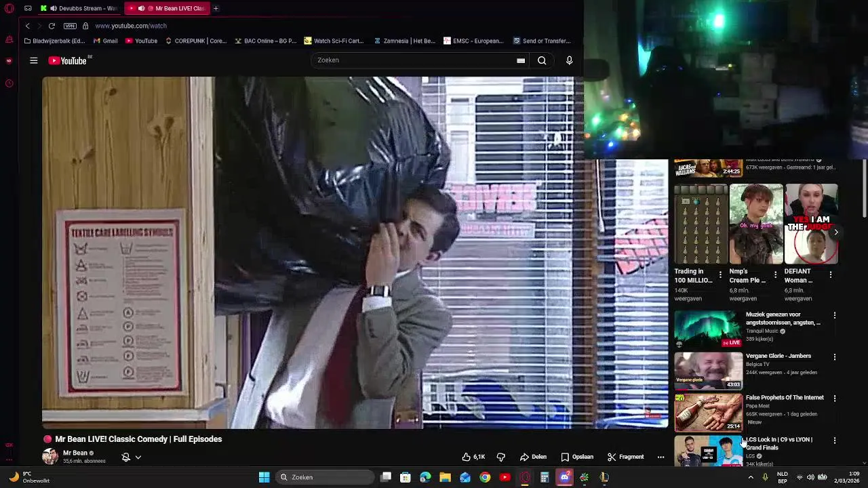The height and width of the screenshot is (488, 868).
Task: Open options for Muziek genezen video
Action: pyautogui.click(x=835, y=315)
